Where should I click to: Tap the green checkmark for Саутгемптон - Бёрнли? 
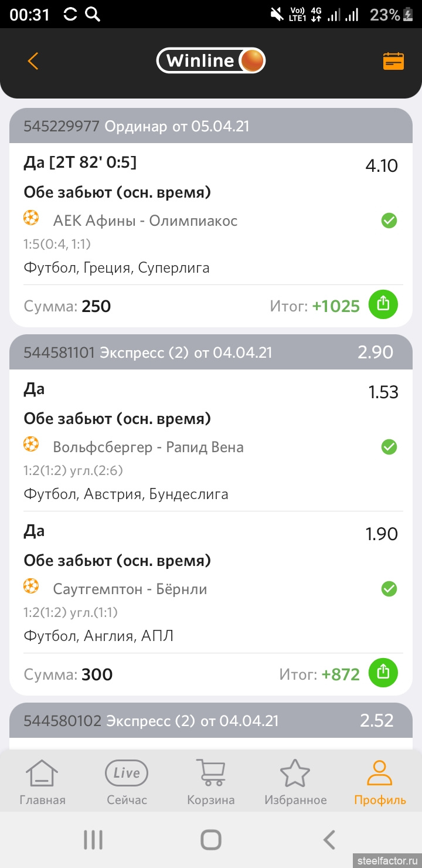[x=389, y=589]
